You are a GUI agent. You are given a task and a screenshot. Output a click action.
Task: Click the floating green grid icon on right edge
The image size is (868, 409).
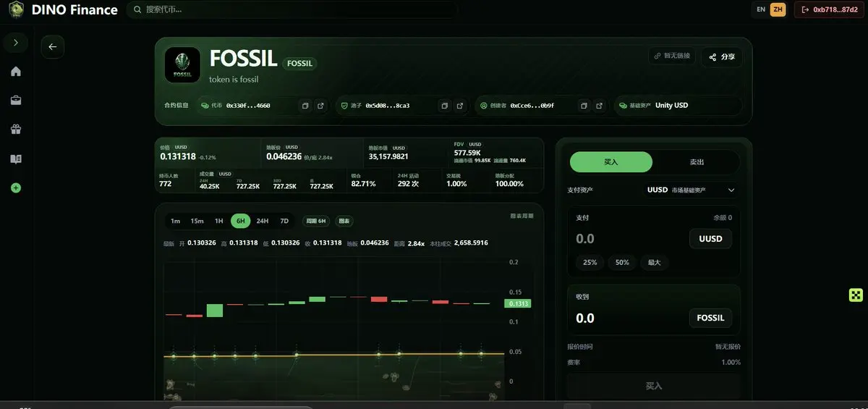(856, 295)
